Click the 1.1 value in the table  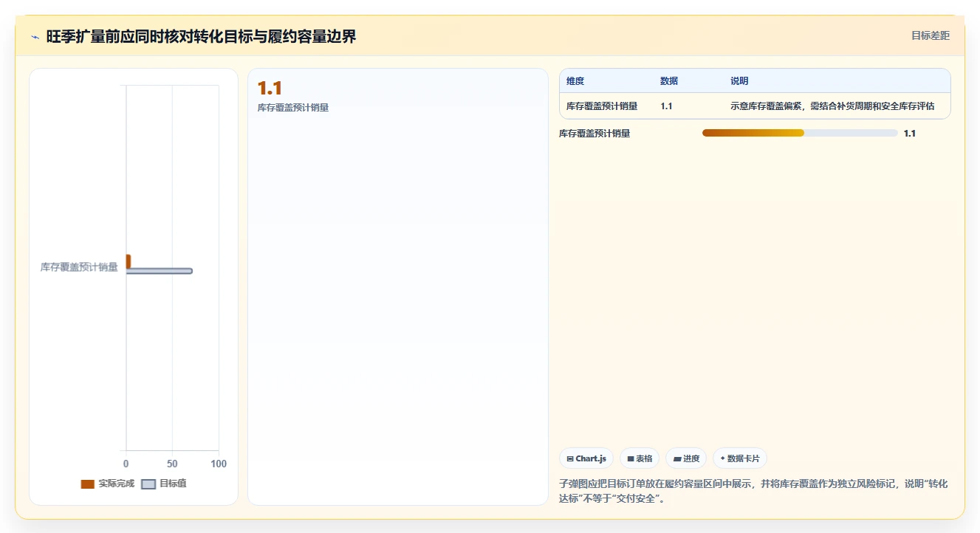(x=666, y=106)
